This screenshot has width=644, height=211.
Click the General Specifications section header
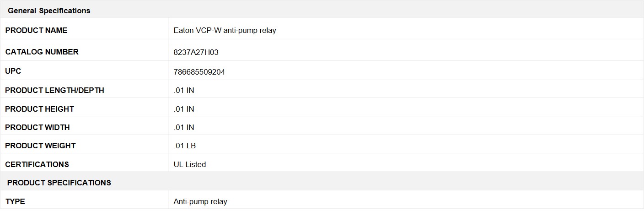(49, 11)
